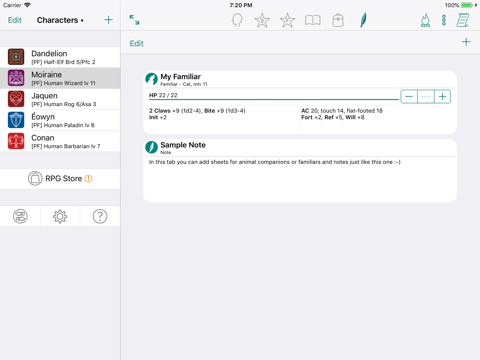This screenshot has height=360, width=480.
Task: Add a new character with plus icon
Action: pyautogui.click(x=108, y=20)
